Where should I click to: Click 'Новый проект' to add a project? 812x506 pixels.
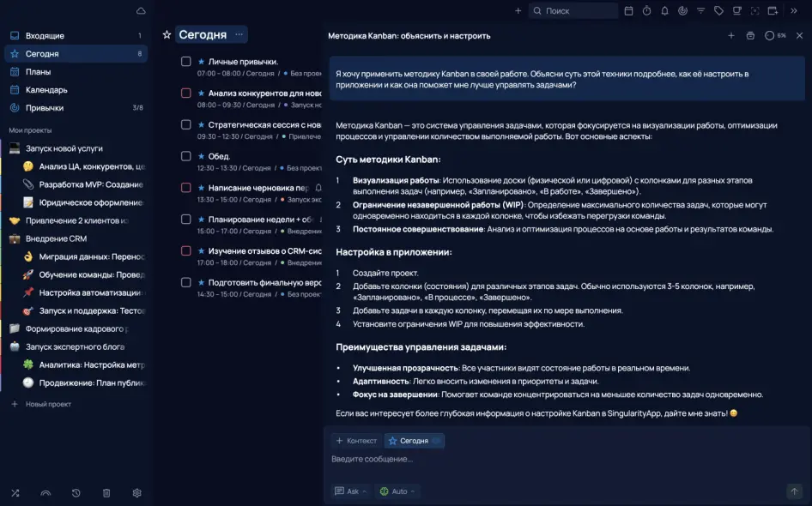point(48,404)
